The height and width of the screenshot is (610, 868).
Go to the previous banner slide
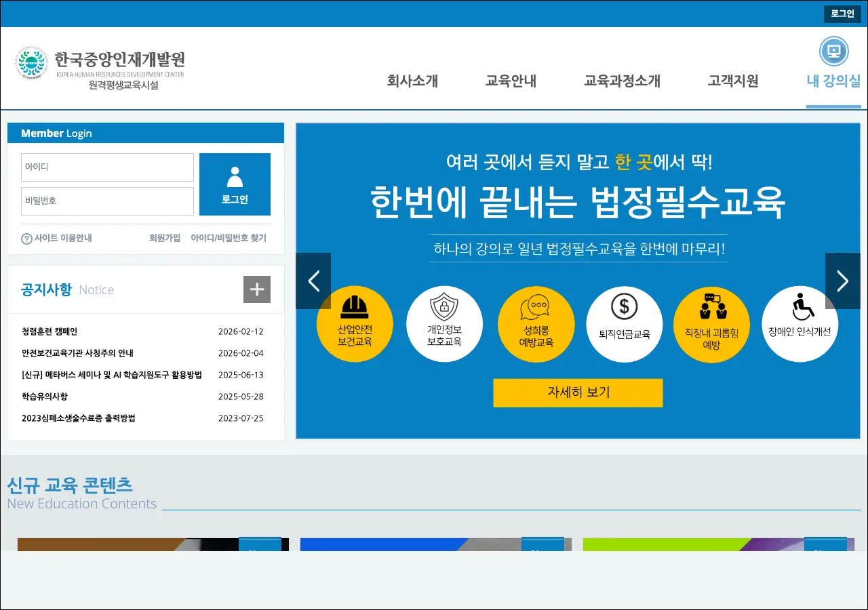(313, 281)
